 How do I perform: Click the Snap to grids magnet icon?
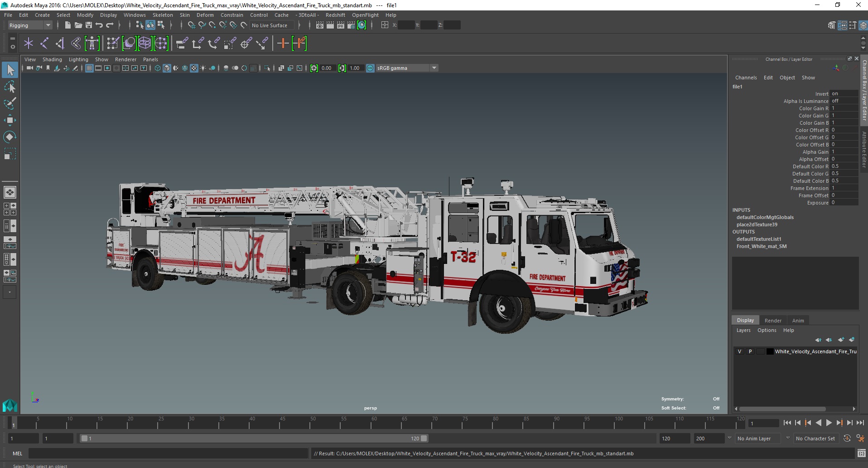coord(192,25)
